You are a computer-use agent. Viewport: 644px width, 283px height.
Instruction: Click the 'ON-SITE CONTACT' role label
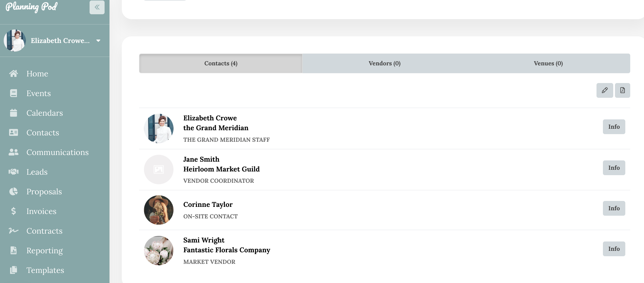(210, 216)
